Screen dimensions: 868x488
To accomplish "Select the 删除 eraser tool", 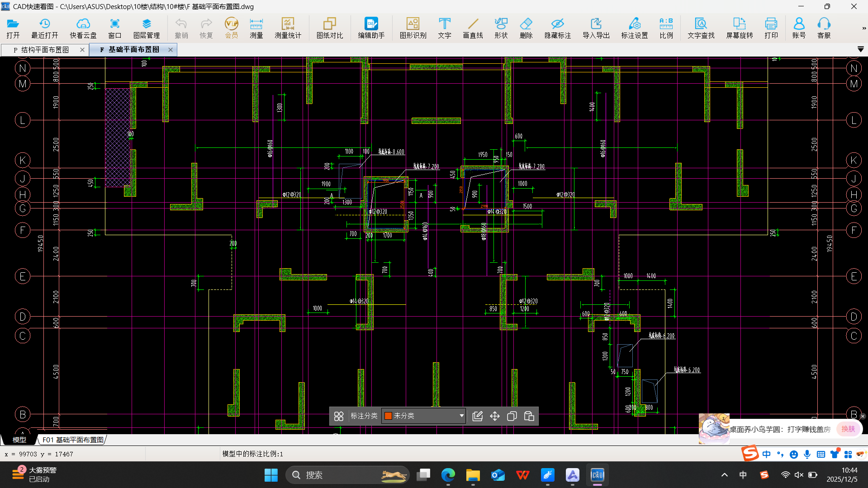I will click(526, 28).
